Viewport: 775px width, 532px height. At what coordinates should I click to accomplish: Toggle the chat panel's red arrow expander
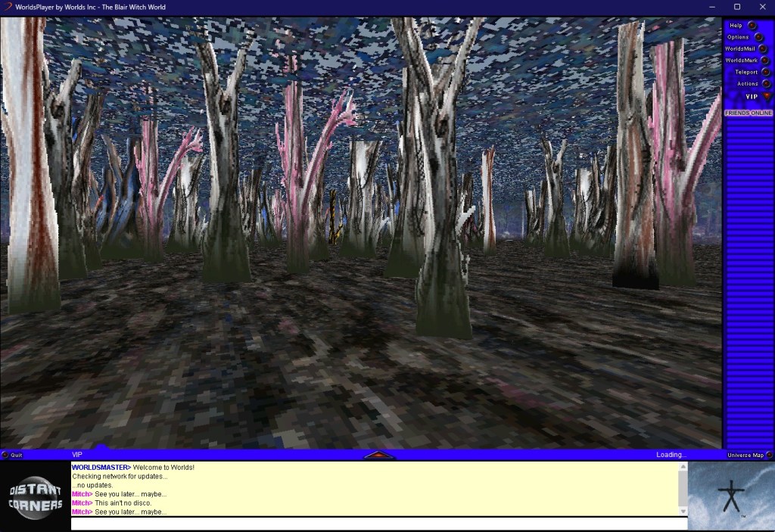[x=379, y=455]
